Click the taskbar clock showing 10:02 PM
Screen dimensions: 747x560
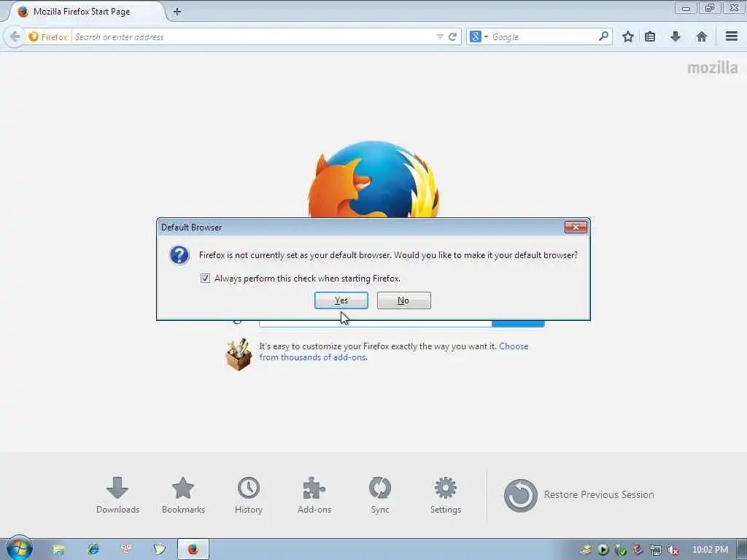pyautogui.click(x=710, y=550)
